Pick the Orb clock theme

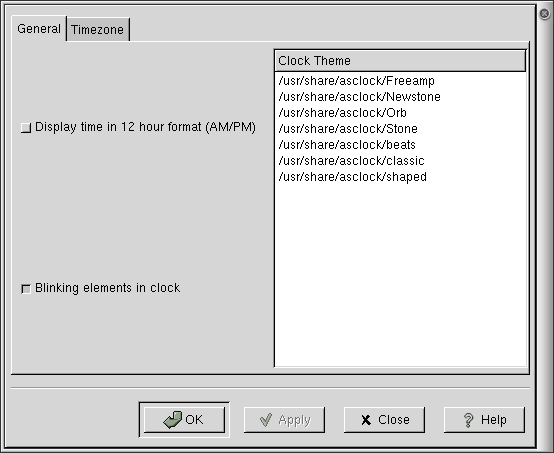pyautogui.click(x=400, y=113)
